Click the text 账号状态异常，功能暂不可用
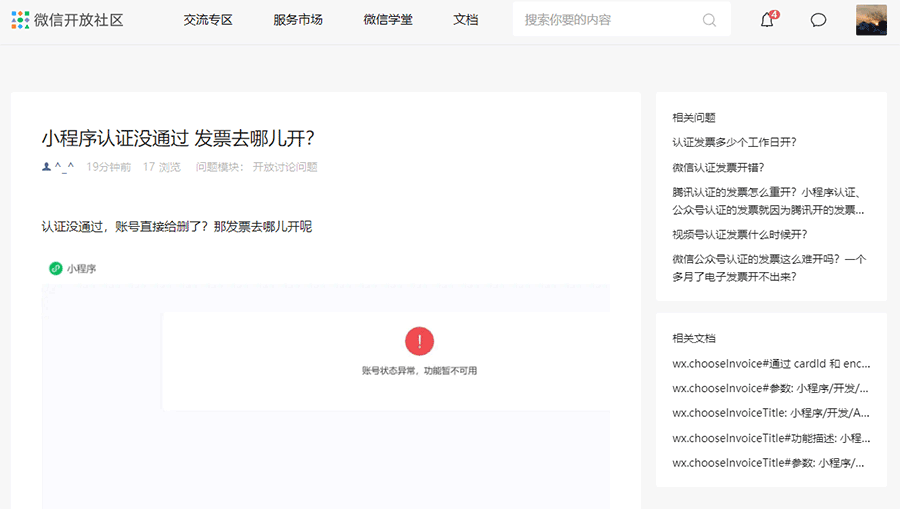The image size is (900, 509). point(420,371)
